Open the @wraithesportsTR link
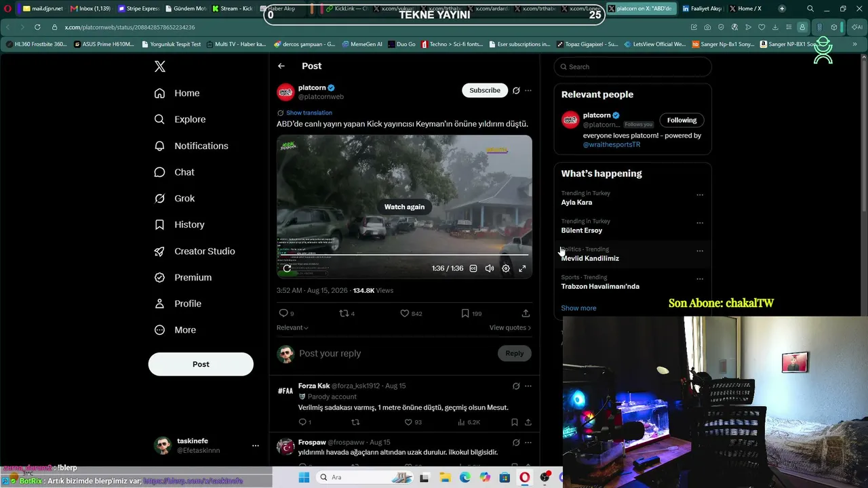The image size is (868, 488). pyautogui.click(x=611, y=144)
